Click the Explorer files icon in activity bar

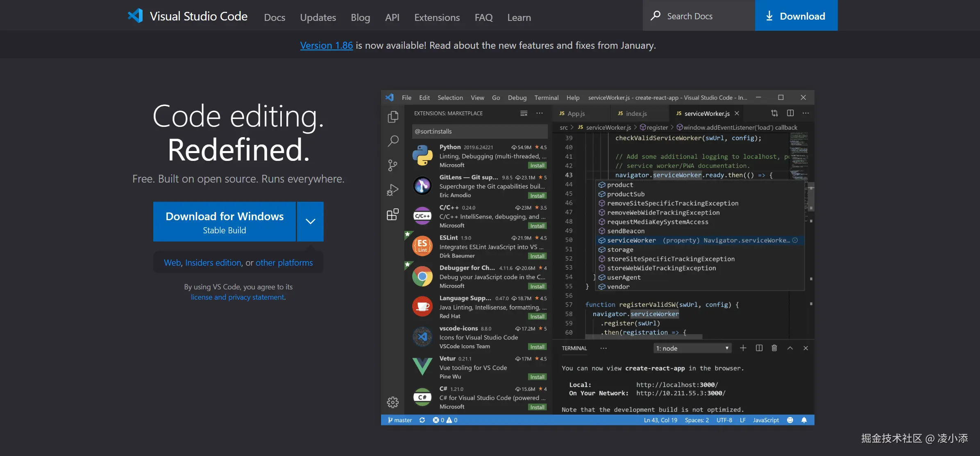pos(392,117)
